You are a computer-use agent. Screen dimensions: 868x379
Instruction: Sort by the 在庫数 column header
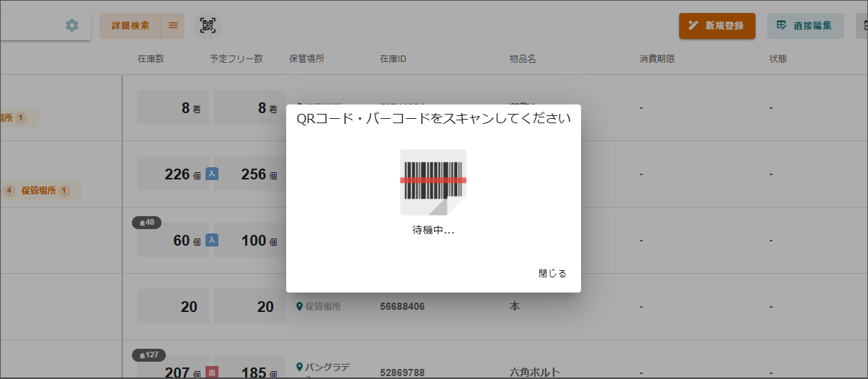[x=151, y=59]
